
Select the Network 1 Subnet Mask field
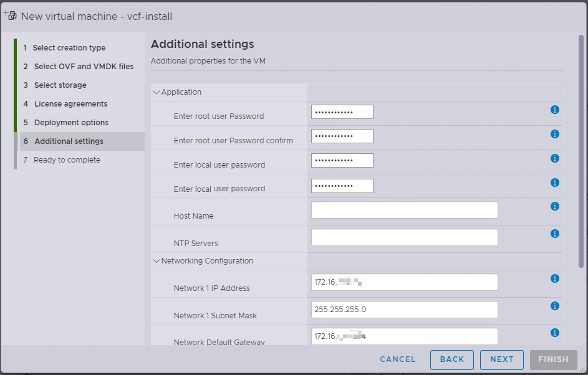click(x=404, y=310)
